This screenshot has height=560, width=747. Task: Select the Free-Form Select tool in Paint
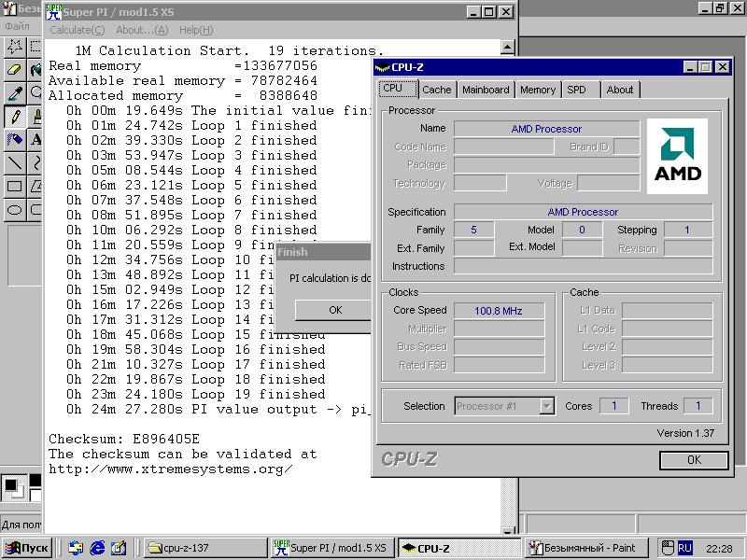click(15, 47)
